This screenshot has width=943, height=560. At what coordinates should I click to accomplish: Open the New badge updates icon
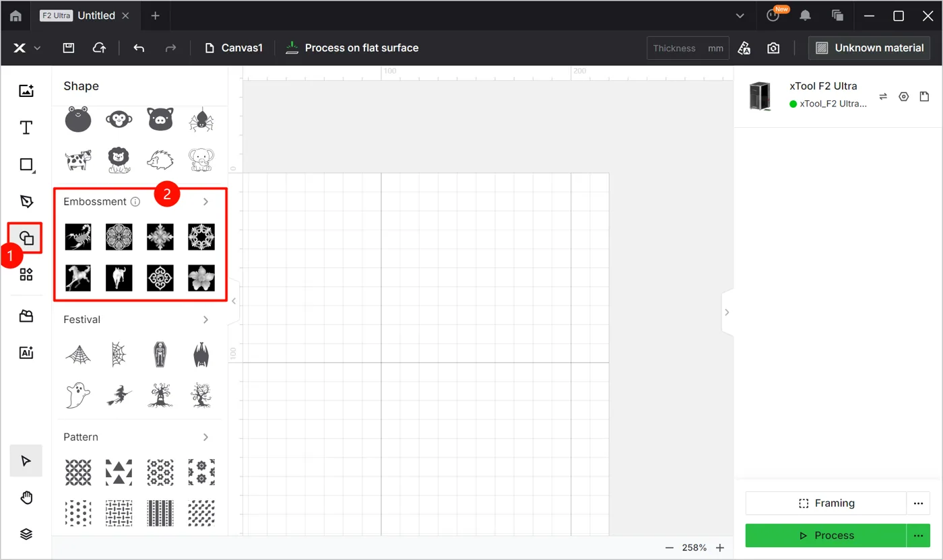(x=773, y=15)
